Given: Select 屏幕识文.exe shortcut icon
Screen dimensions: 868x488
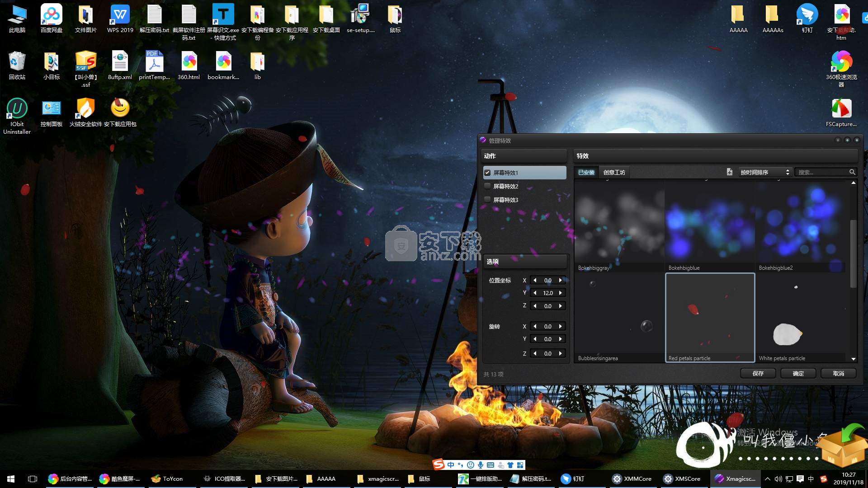Looking at the screenshot, I should (223, 23).
